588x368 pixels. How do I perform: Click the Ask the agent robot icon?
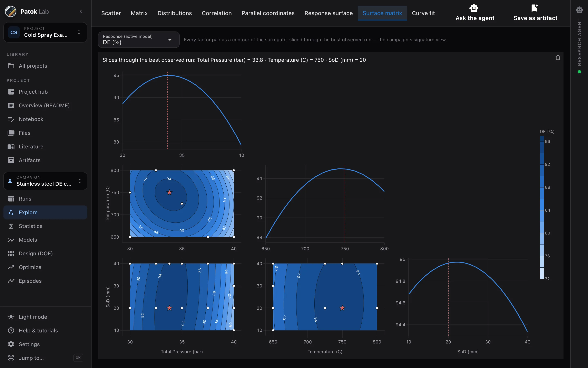[x=474, y=8]
